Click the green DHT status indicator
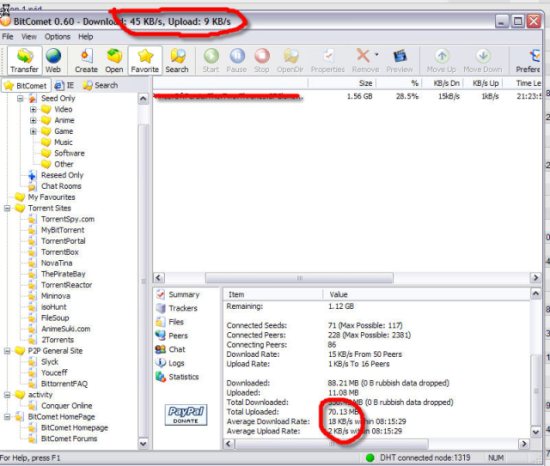The height and width of the screenshot is (466, 550). 370,458
